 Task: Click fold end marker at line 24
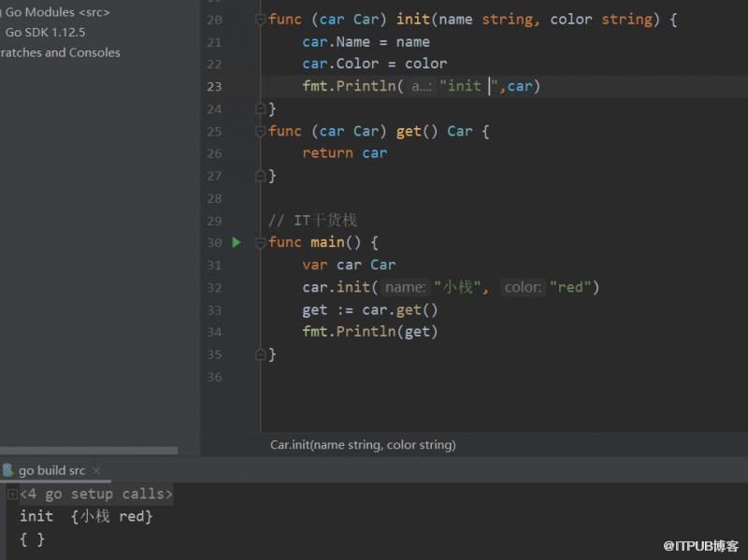(x=261, y=108)
